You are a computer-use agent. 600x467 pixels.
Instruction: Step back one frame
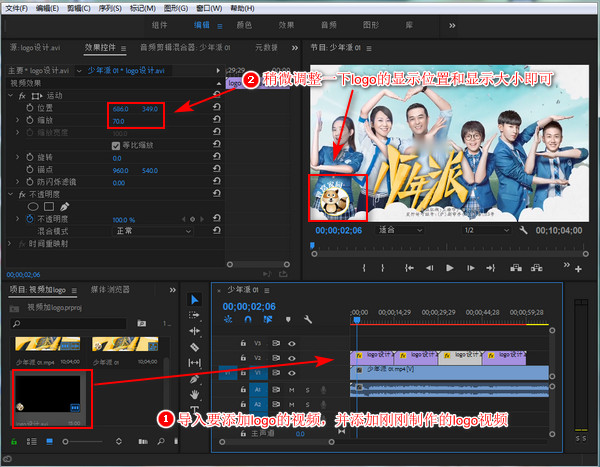pos(430,268)
